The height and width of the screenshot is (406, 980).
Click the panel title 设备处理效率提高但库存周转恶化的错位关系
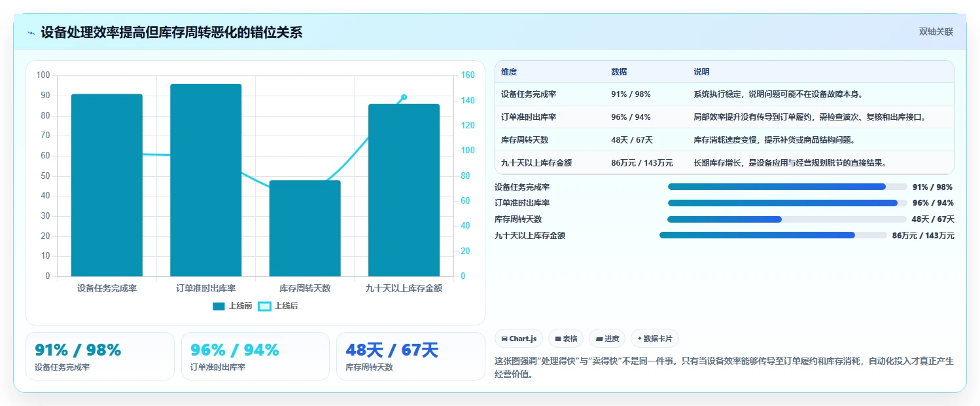click(171, 33)
